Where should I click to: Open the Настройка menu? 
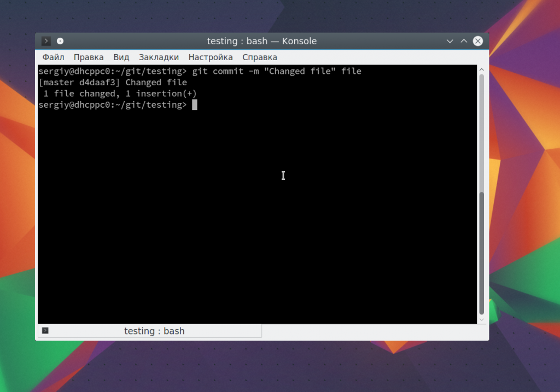coord(211,57)
